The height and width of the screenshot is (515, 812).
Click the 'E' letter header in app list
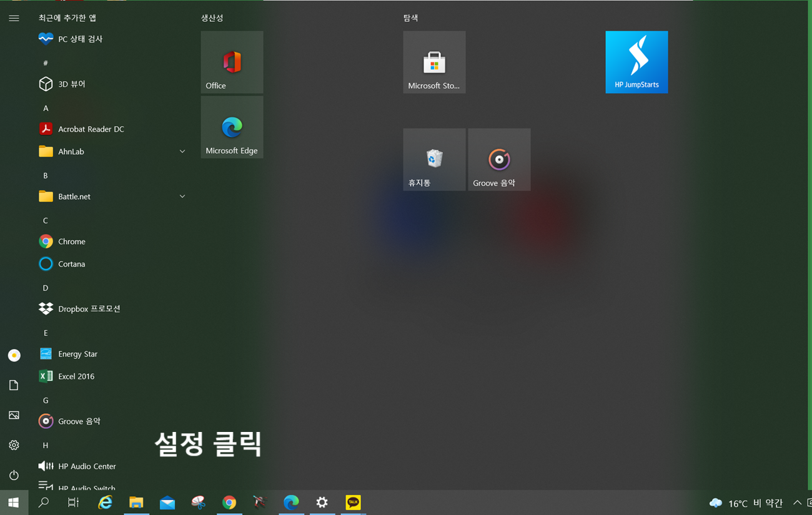pos(45,333)
